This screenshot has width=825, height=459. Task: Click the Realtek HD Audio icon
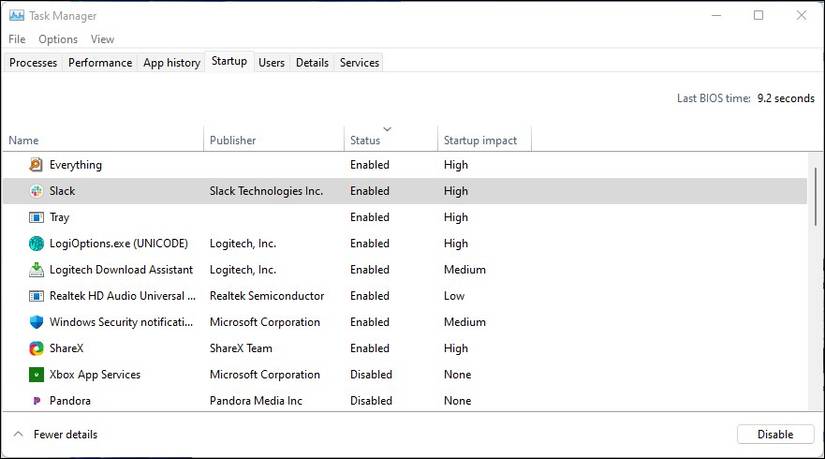tap(36, 296)
